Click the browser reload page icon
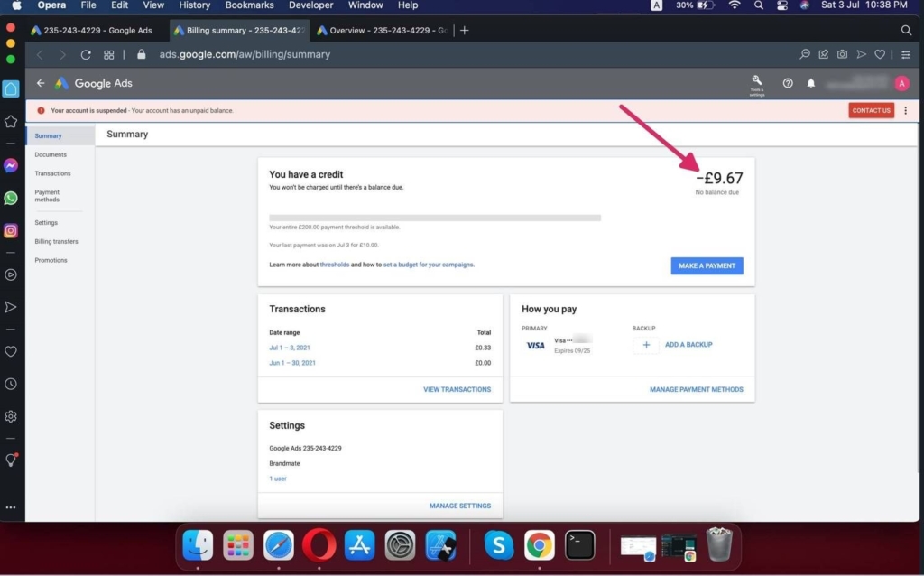This screenshot has height=576, width=924. pos(86,54)
